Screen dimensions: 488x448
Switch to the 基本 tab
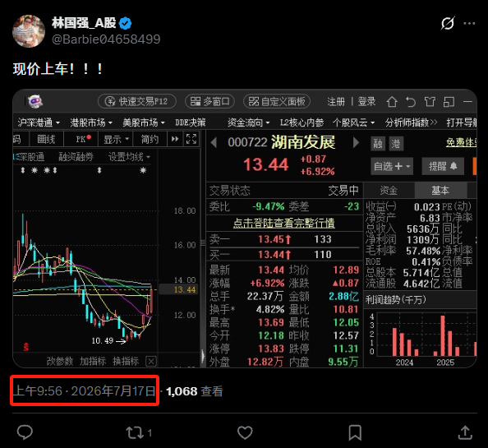click(440, 190)
